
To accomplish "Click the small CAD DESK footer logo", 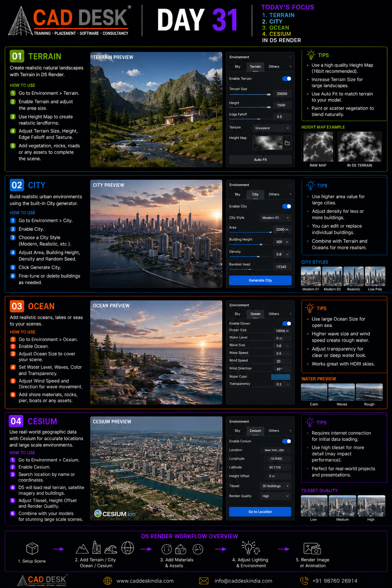I will [x=42, y=580].
